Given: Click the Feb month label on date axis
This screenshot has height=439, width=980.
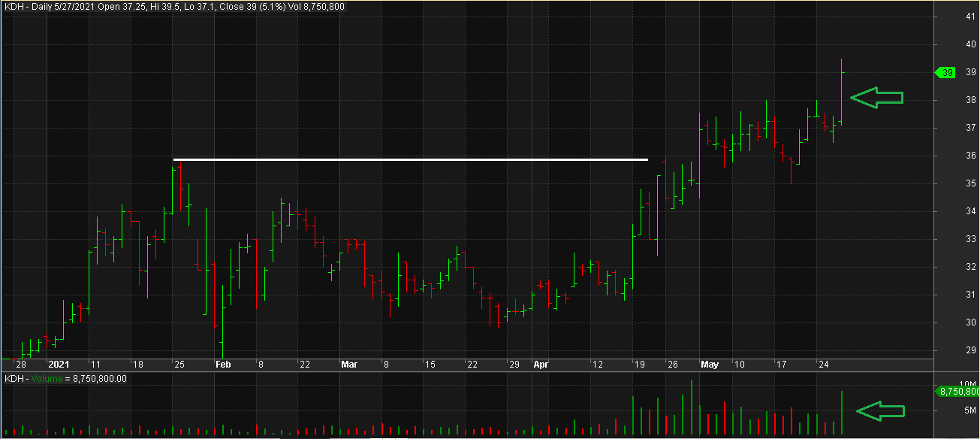Looking at the screenshot, I should coord(223,365).
